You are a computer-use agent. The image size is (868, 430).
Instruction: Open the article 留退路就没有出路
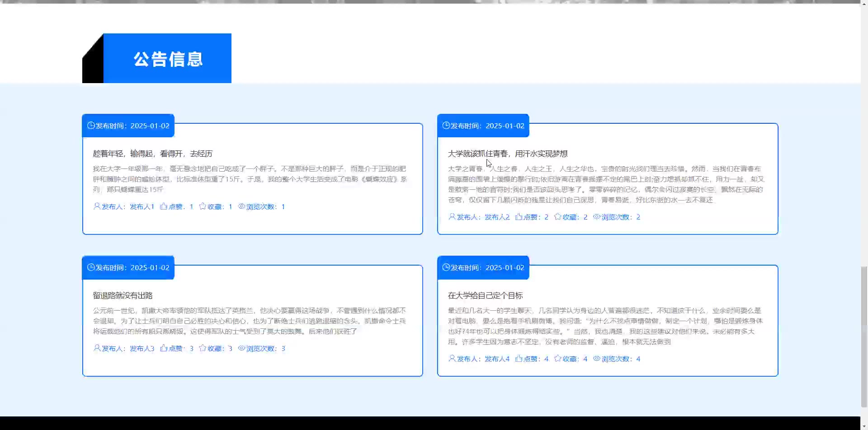(123, 295)
